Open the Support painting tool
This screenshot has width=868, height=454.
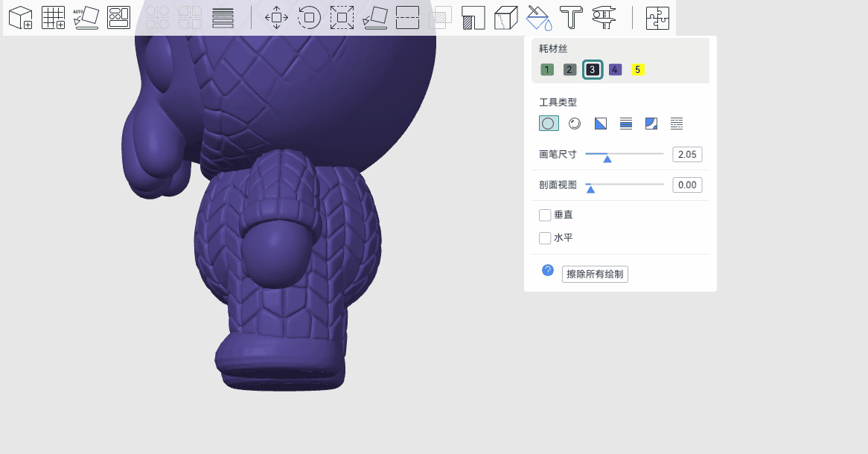(x=473, y=18)
